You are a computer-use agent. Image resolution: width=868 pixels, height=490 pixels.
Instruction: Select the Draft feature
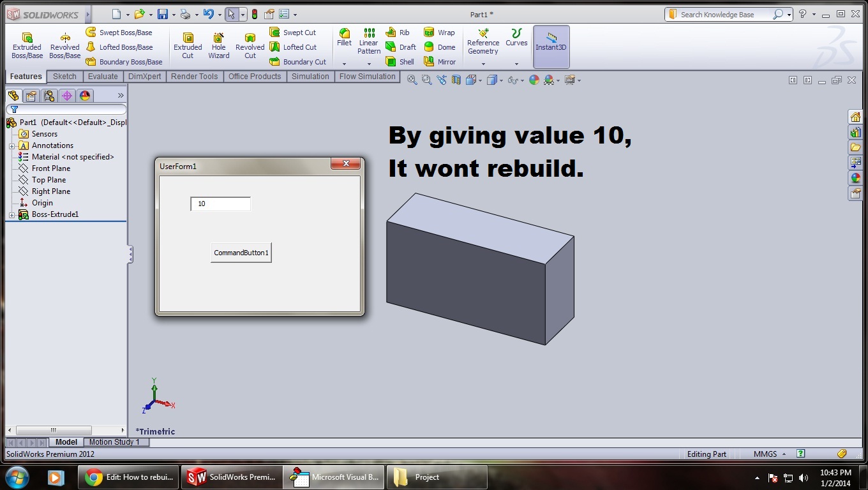pyautogui.click(x=401, y=47)
